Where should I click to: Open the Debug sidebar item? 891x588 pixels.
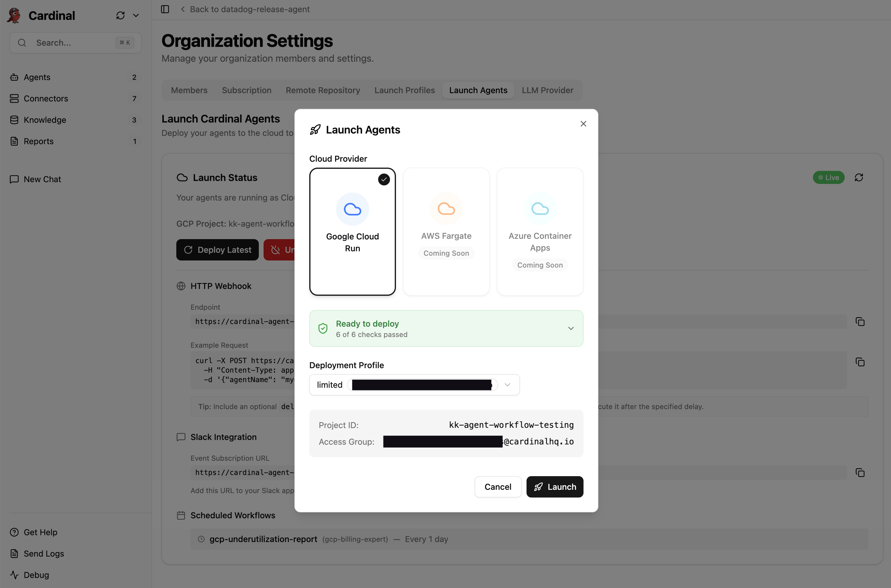[x=36, y=574]
